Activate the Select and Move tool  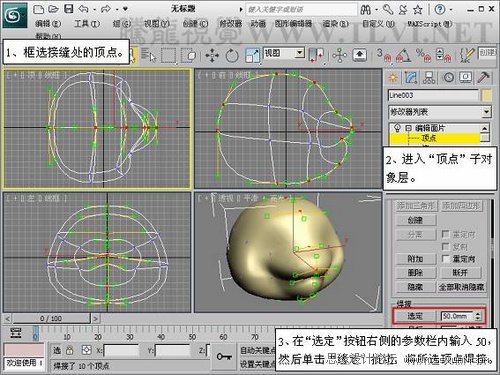(212, 55)
